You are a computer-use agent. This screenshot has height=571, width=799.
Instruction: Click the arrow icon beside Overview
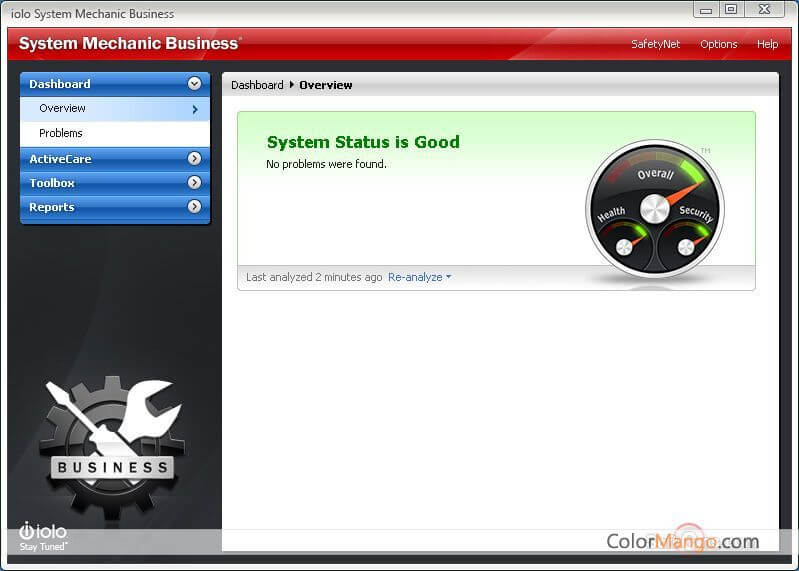pyautogui.click(x=195, y=109)
